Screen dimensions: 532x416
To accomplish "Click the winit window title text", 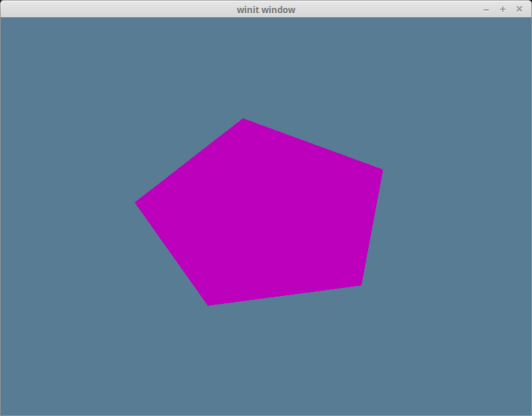I will pyautogui.click(x=265, y=9).
